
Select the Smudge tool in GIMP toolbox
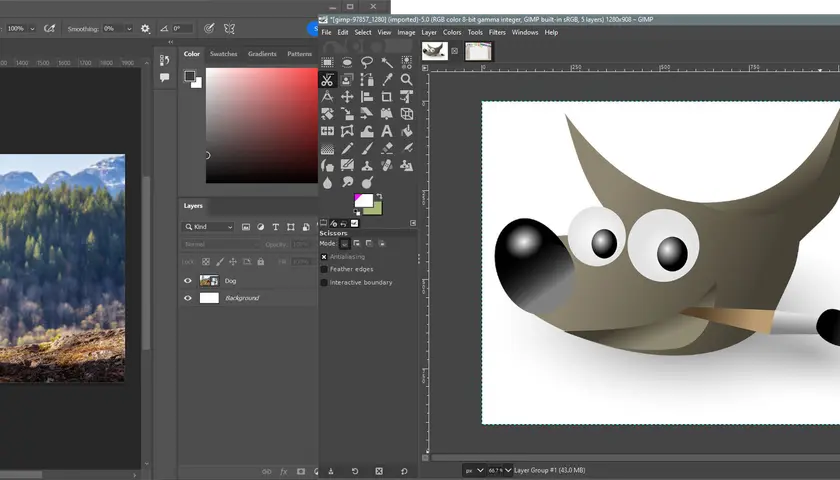coord(347,183)
